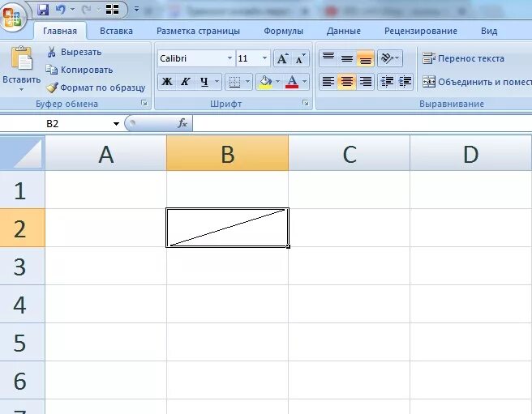Open the undo history dropdown arrow
532x414 pixels.
[72, 10]
